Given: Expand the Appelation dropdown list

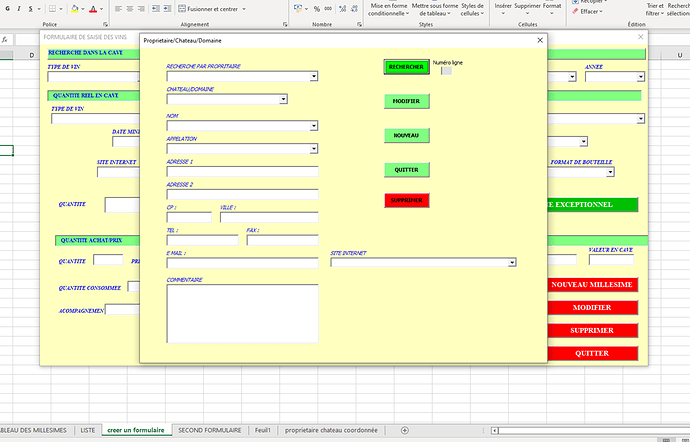Looking at the screenshot, I should coord(313,149).
